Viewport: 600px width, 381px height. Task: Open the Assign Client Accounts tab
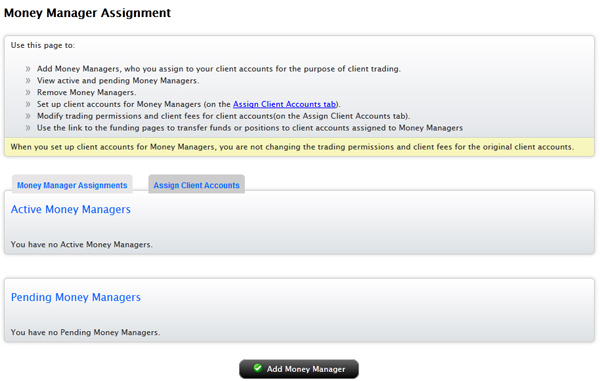196,185
